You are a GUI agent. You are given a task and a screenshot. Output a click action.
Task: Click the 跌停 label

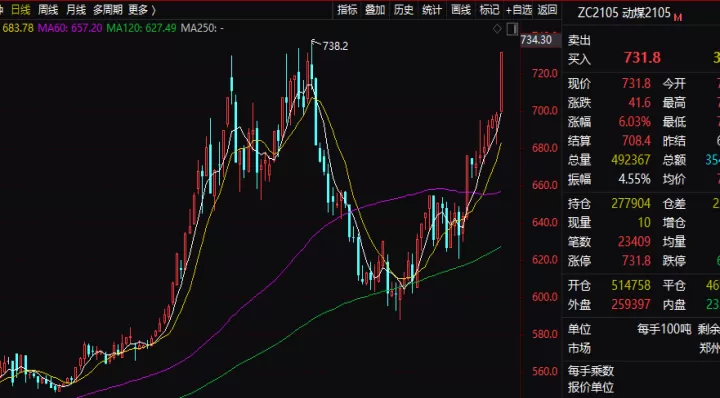point(674,261)
